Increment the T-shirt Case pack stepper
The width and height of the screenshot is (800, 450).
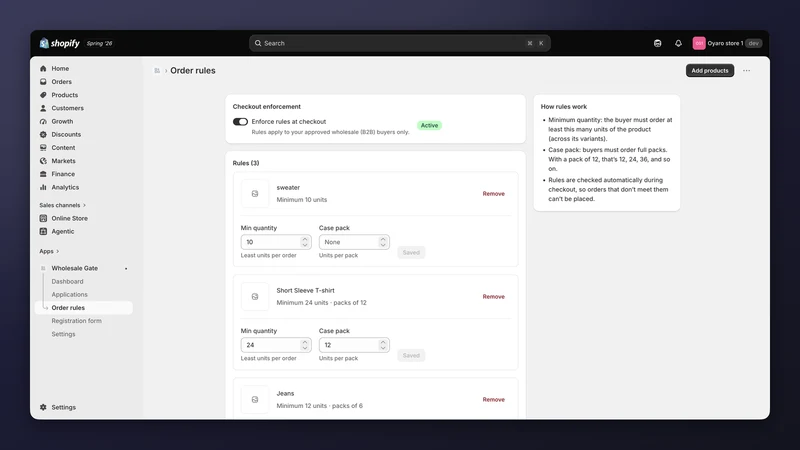(383, 342)
